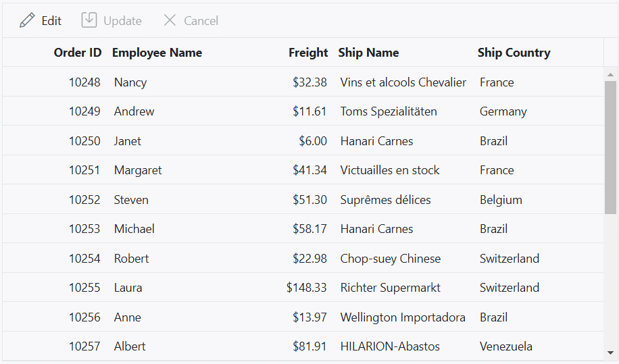Select the Michael employee row
The height and width of the screenshot is (364, 619).
(x=303, y=229)
